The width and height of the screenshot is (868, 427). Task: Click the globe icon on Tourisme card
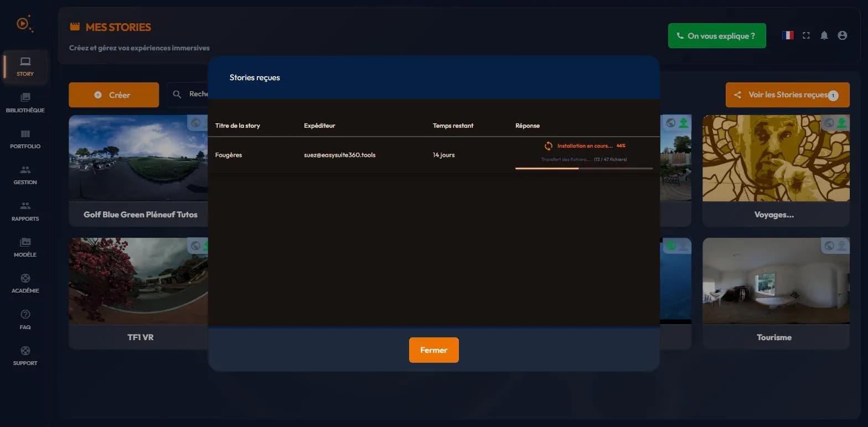829,246
